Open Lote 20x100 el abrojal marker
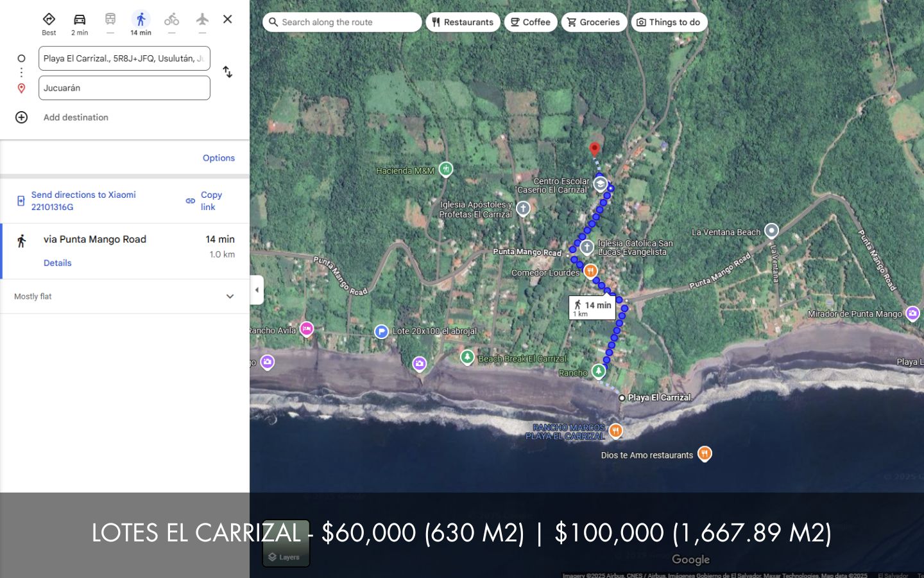Image resolution: width=924 pixels, height=578 pixels. (x=382, y=331)
